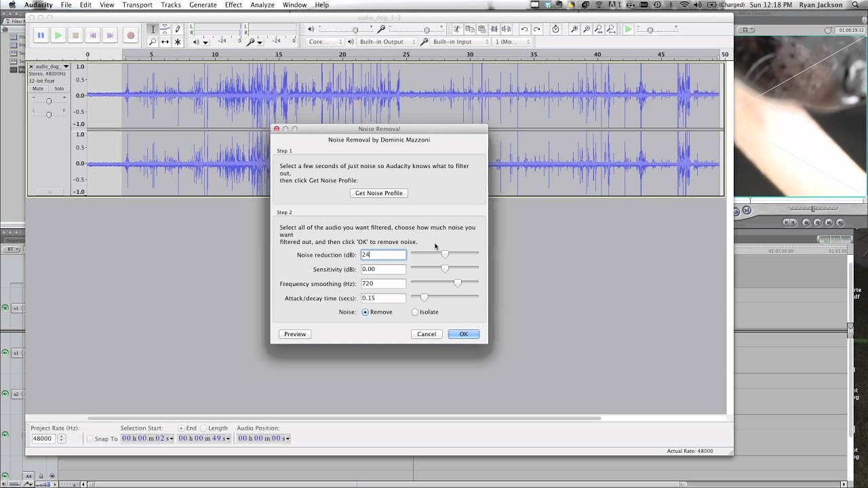Click the Paste icon in edit toolbar
The image size is (868, 488).
481,29
